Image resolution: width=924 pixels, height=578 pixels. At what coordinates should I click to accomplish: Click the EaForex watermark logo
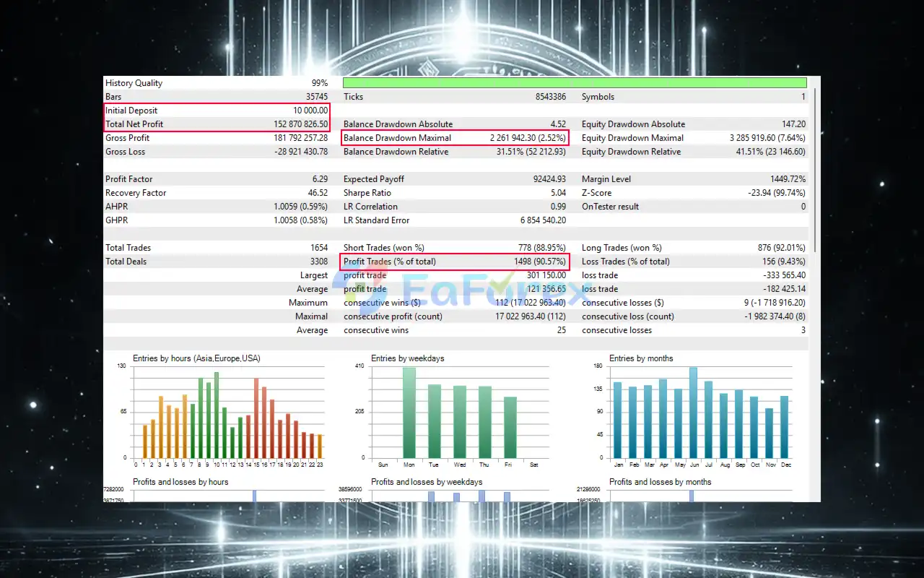point(462,293)
